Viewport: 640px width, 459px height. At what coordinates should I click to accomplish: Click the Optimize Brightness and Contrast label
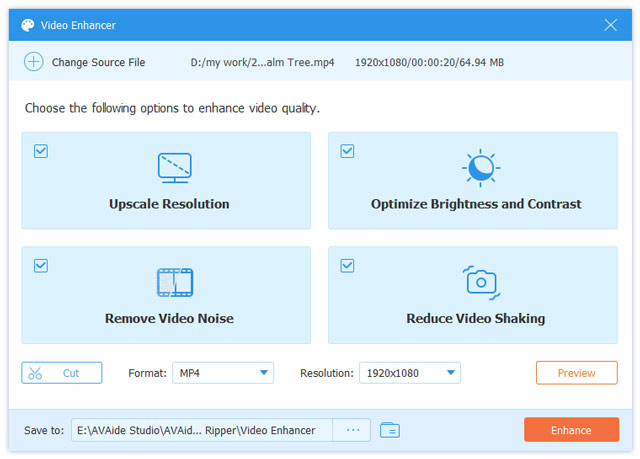click(476, 204)
